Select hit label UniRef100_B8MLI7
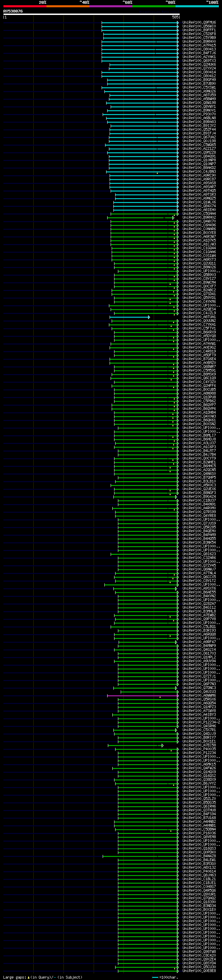Image resolution: width=222 pixels, height=980 pixels. 199,435
